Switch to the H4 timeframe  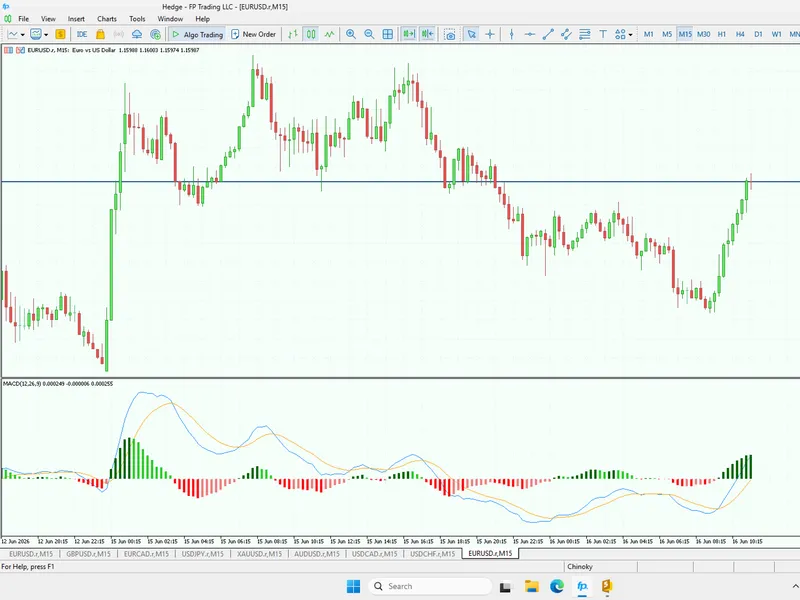tap(740, 34)
